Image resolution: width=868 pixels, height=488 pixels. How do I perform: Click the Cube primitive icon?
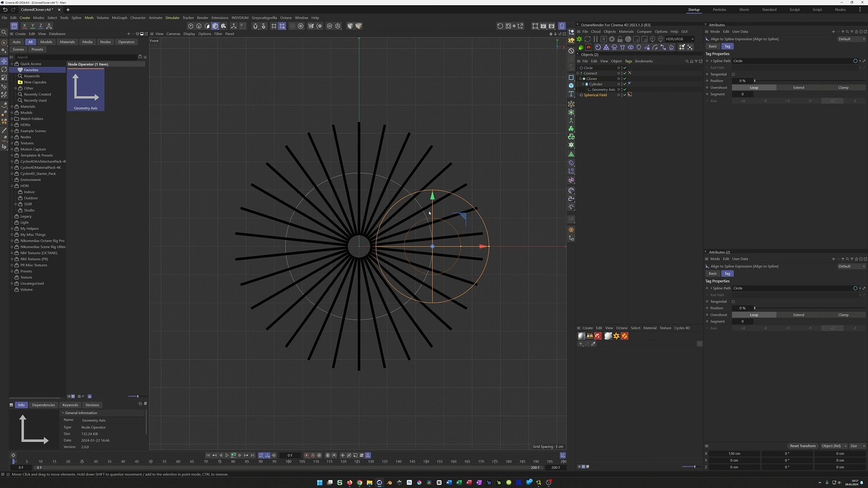571,86
